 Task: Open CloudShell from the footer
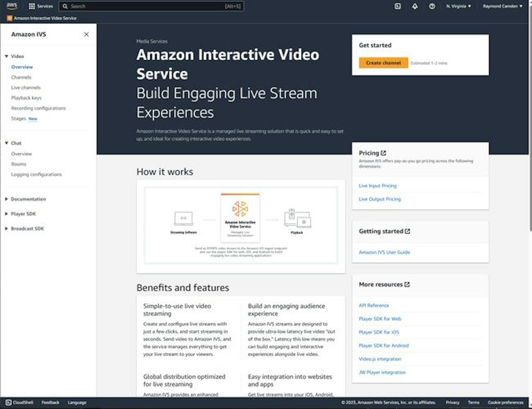19,402
